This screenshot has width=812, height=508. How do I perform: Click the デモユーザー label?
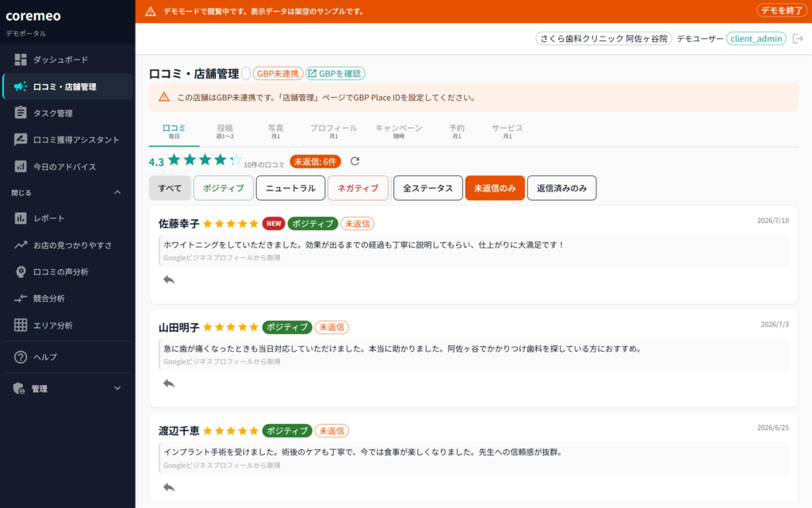pyautogui.click(x=699, y=39)
